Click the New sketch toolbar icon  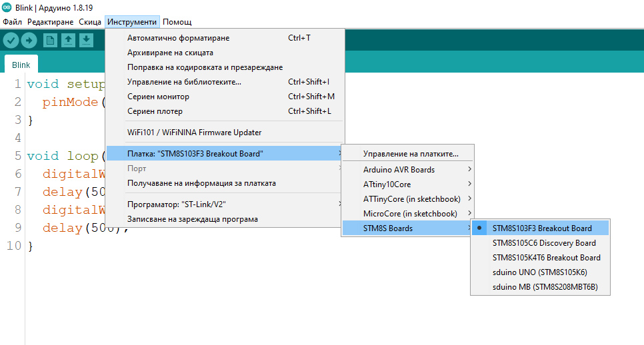coord(50,40)
